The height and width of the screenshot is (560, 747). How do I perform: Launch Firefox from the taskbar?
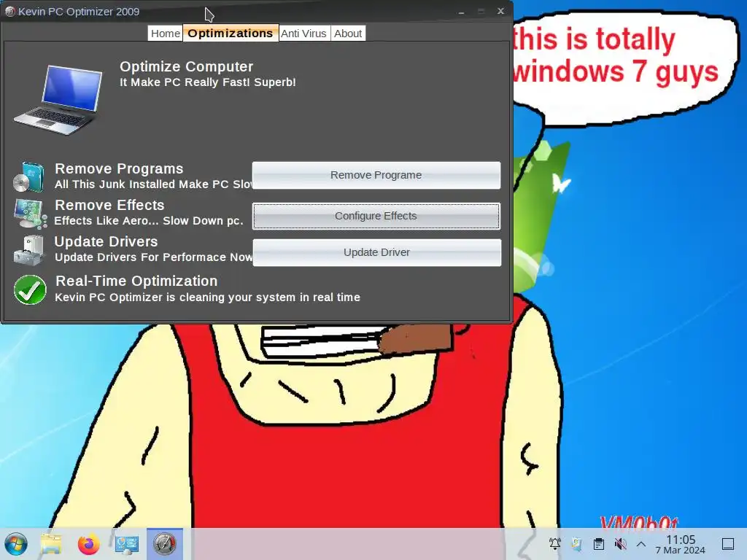(88, 544)
